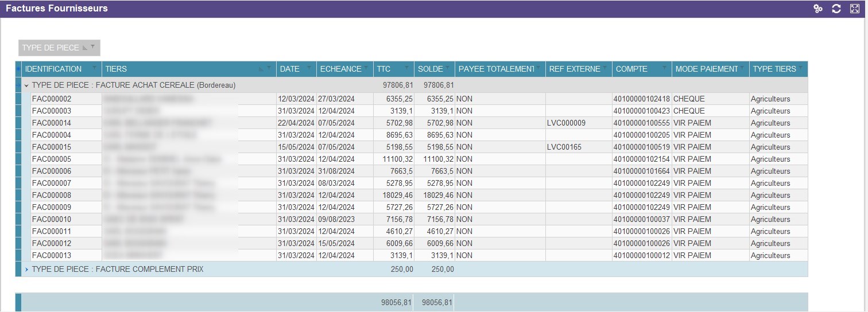The width and height of the screenshot is (868, 312).
Task: Click the filter icon on COMPTE column
Action: tap(665, 68)
